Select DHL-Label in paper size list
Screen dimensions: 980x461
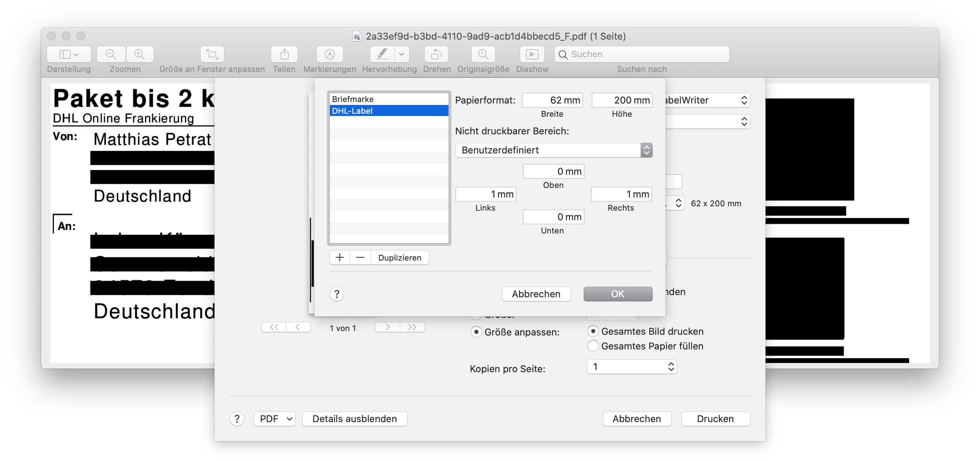(x=389, y=111)
